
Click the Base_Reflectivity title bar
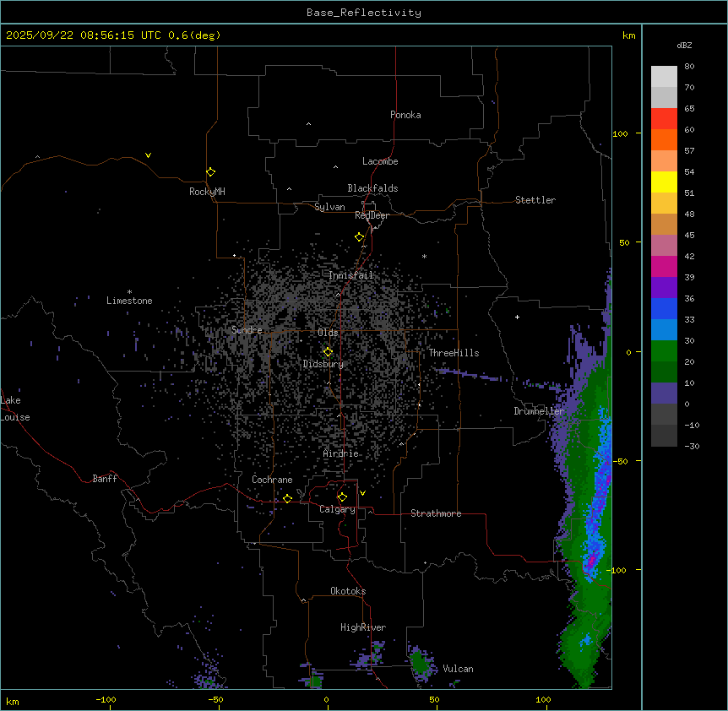coord(363,12)
